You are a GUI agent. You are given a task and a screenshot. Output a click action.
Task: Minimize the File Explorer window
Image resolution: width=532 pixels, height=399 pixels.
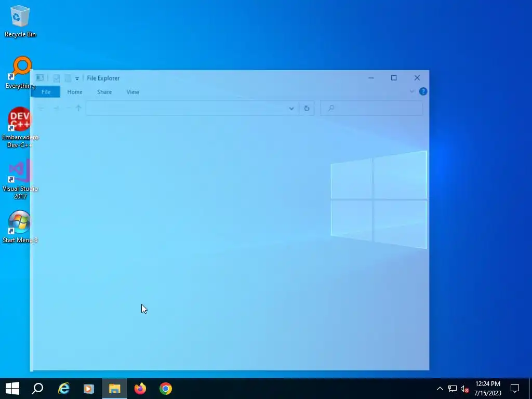coord(371,78)
